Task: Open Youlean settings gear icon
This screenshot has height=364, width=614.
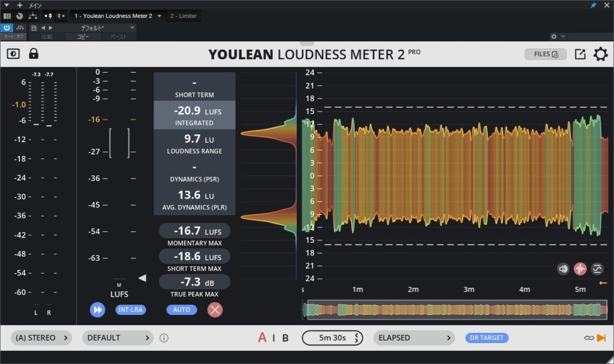Action: point(600,54)
